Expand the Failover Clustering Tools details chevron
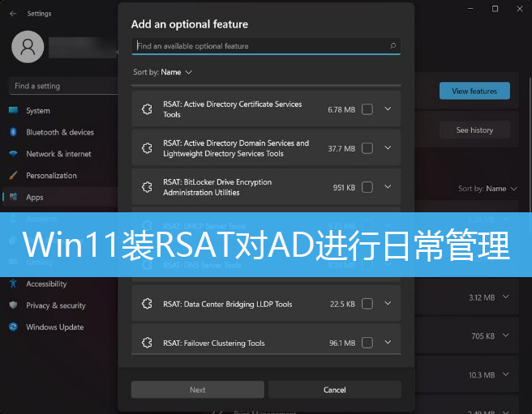Screen dimensions: 532x414 388,343
